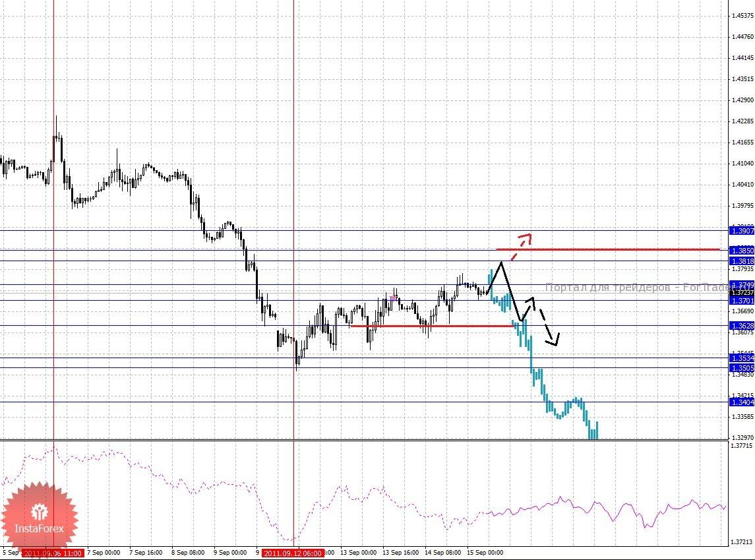Click the 15 Sep 00:00 time axis label

[485, 552]
